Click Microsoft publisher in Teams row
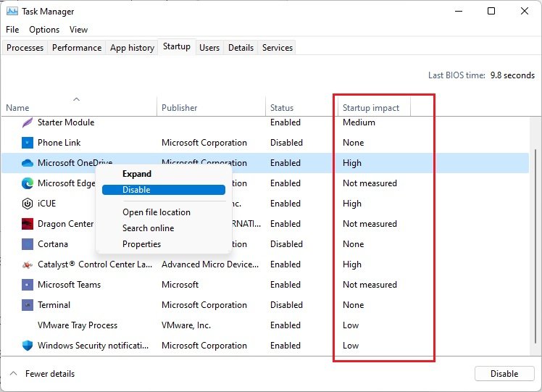The height and width of the screenshot is (392, 542). [180, 285]
